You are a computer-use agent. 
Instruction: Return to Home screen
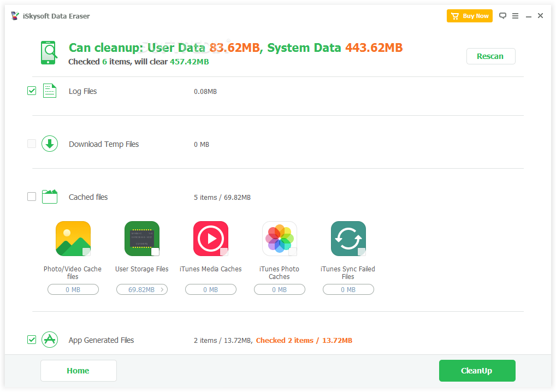(x=78, y=370)
